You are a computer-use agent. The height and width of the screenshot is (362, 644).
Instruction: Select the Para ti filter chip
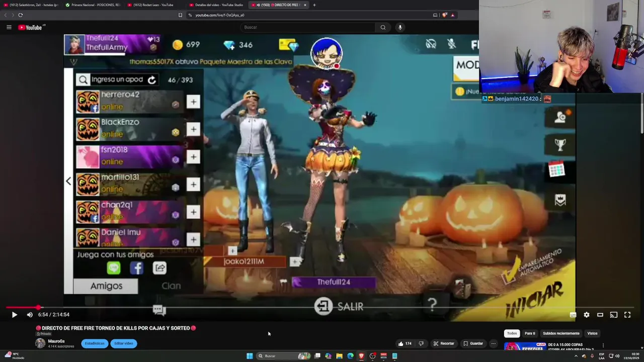530,333
